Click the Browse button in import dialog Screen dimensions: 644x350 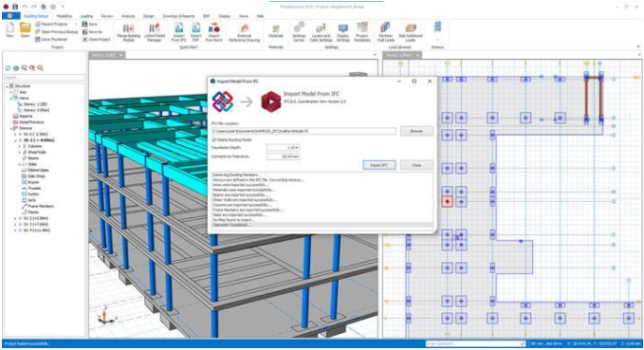[416, 131]
